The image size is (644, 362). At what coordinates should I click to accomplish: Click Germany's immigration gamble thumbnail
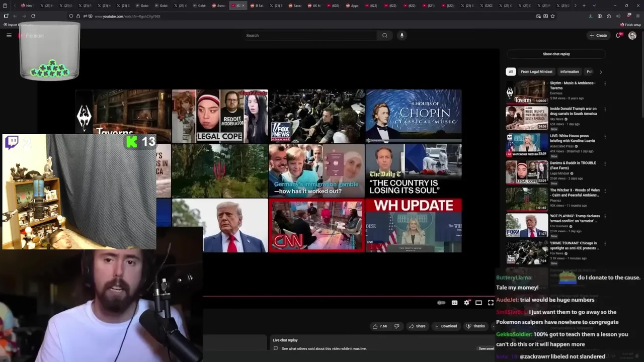click(x=316, y=171)
